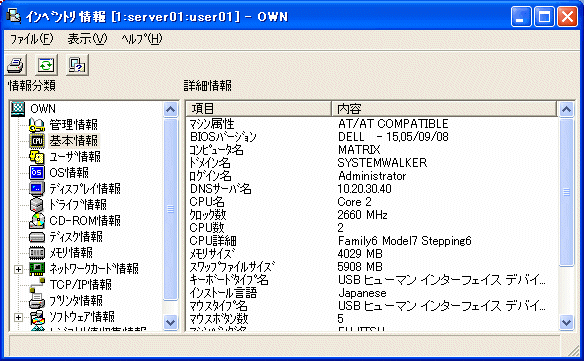Click the マシン属性 row label
The image size is (584, 361).
click(212, 124)
